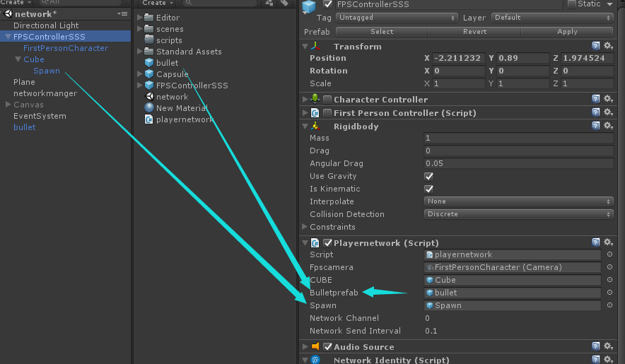Select networkmanger in hierarchy
The width and height of the screenshot is (625, 364).
pyautogui.click(x=45, y=93)
